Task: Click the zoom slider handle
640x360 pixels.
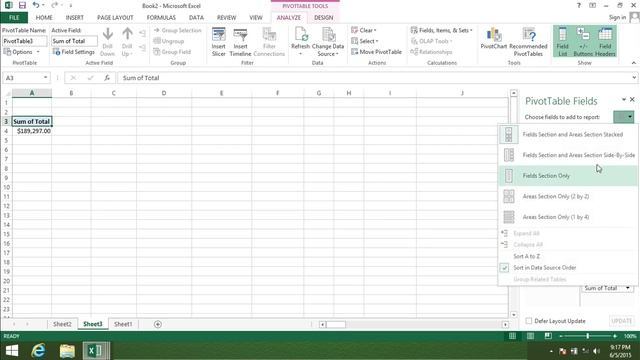Action: [588, 336]
